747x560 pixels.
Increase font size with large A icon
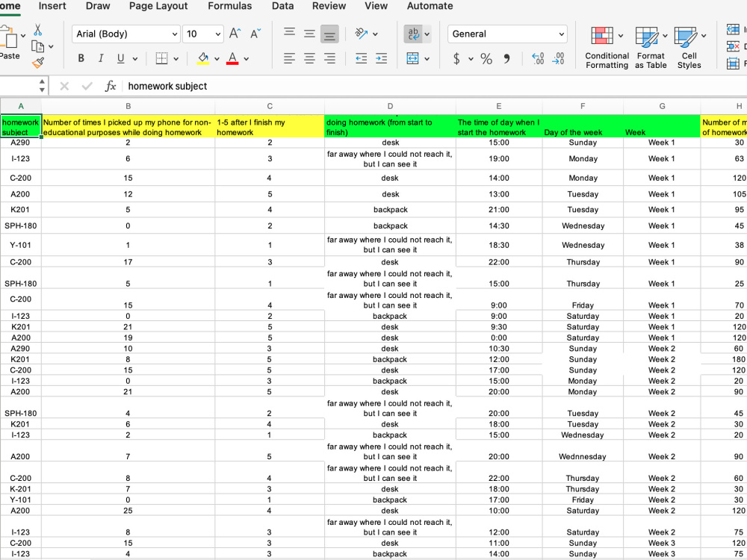235,34
